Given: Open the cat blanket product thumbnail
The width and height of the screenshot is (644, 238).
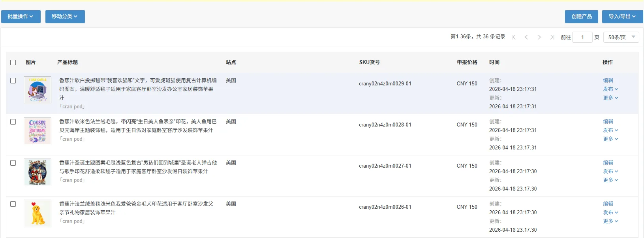Looking at the screenshot, I should pos(38,90).
